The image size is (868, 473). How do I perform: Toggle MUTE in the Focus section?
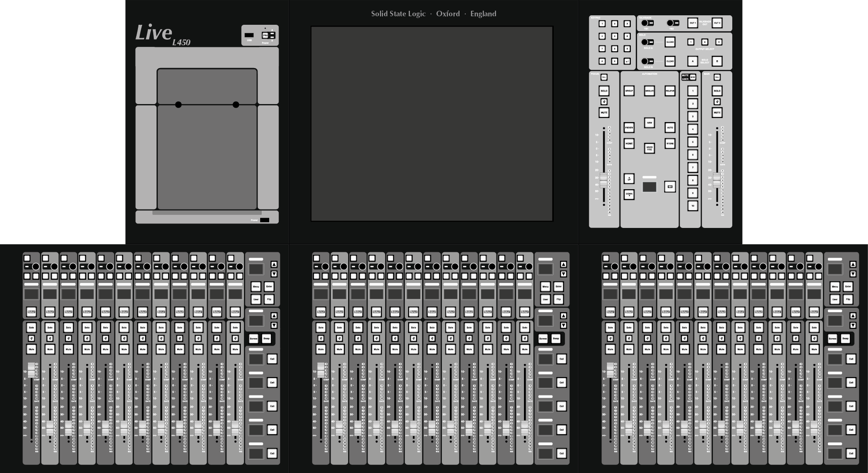coord(604,113)
